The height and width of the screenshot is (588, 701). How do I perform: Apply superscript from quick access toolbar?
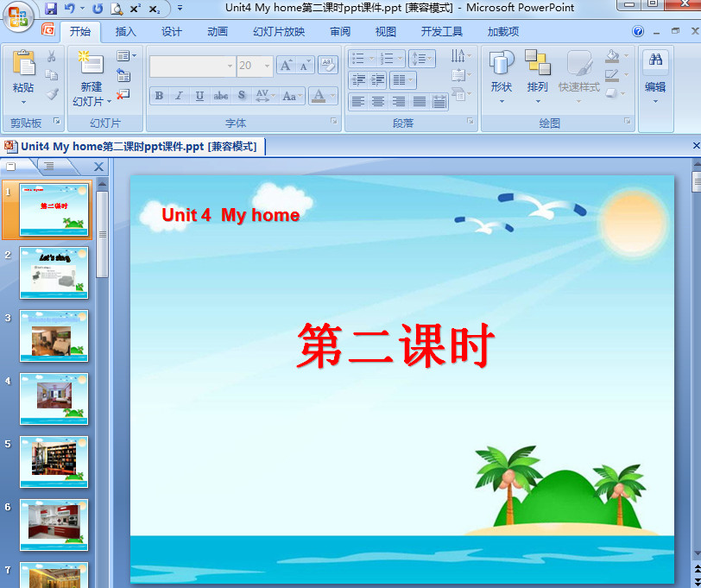136,9
